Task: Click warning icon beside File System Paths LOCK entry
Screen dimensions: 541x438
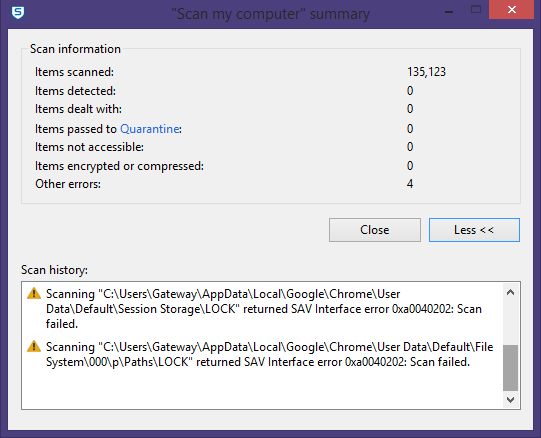Action: click(34, 346)
